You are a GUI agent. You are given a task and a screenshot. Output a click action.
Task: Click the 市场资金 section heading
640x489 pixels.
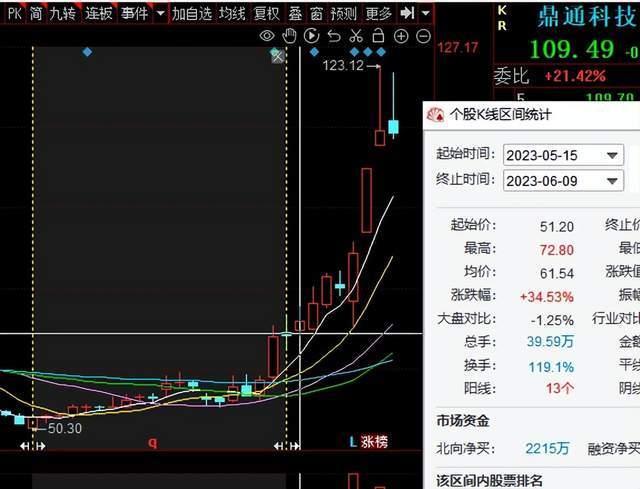point(463,420)
